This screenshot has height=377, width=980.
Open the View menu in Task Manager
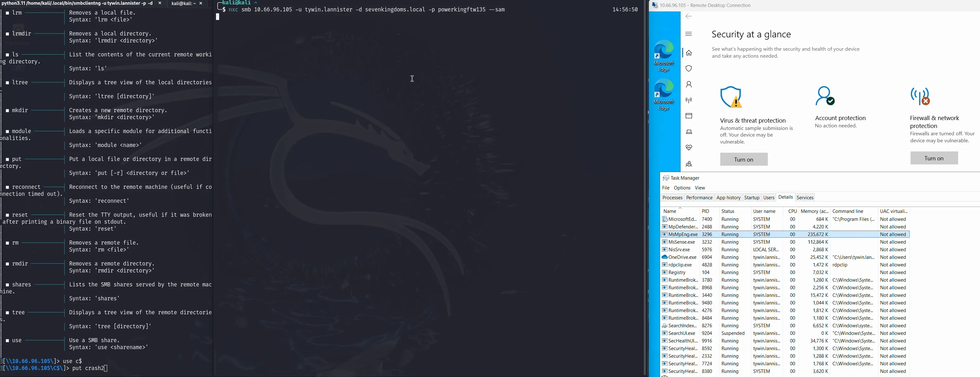[x=700, y=188]
